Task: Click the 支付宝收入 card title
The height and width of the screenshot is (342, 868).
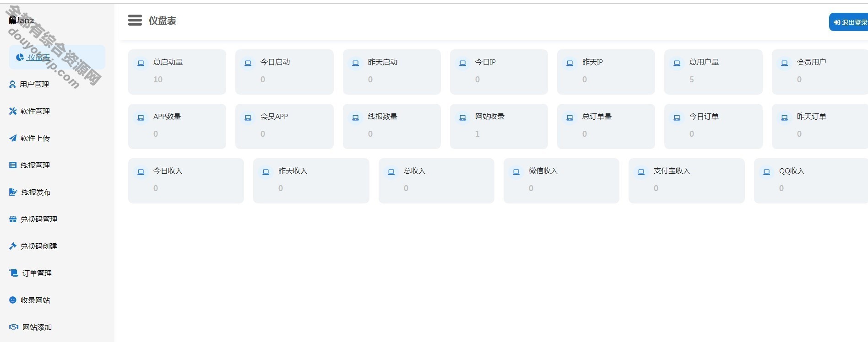Action: click(x=672, y=171)
